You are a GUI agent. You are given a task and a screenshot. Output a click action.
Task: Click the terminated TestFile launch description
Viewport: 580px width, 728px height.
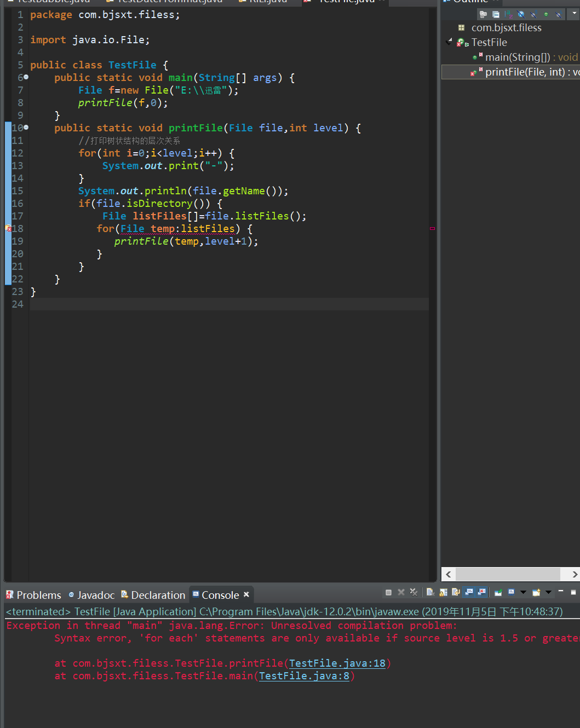284,611
